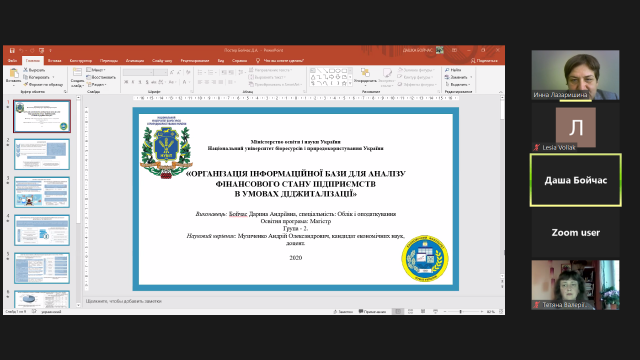The width and height of the screenshot is (640, 360).
Task: Switch to slide sorter view icon
Action: (410, 311)
